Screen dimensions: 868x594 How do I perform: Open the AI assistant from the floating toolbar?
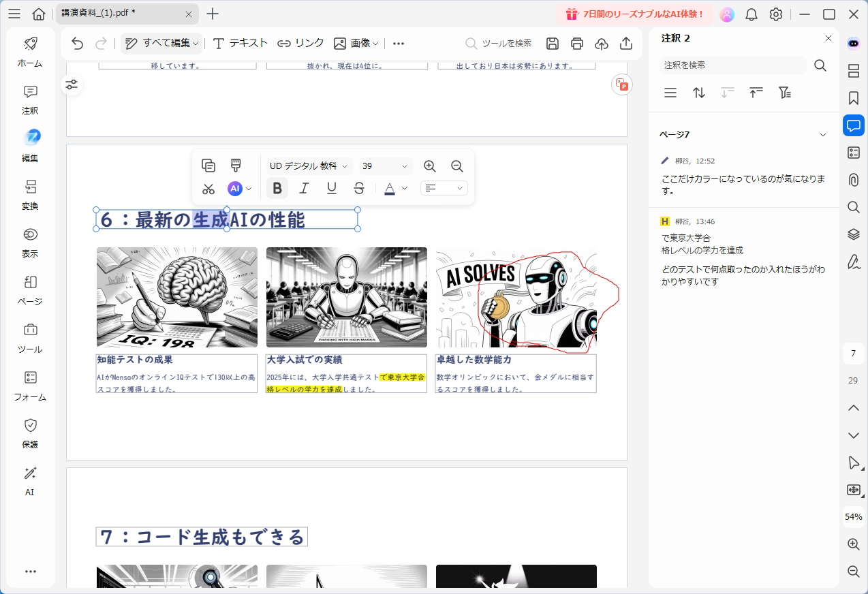point(235,189)
